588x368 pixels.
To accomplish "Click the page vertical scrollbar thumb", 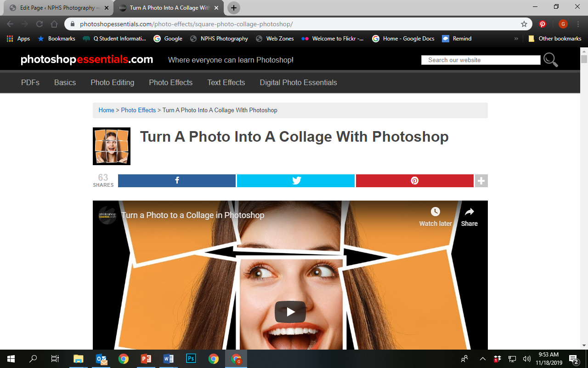I will pyautogui.click(x=584, y=59).
